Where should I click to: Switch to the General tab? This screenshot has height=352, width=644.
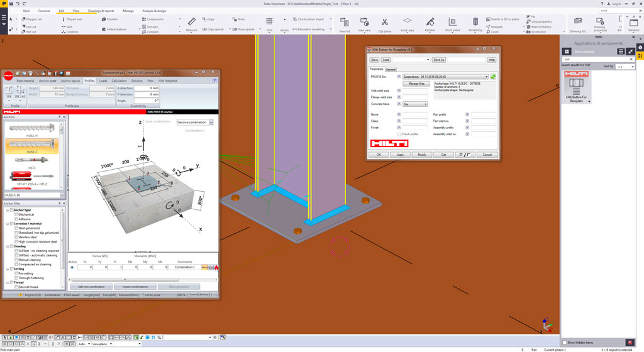tap(391, 69)
